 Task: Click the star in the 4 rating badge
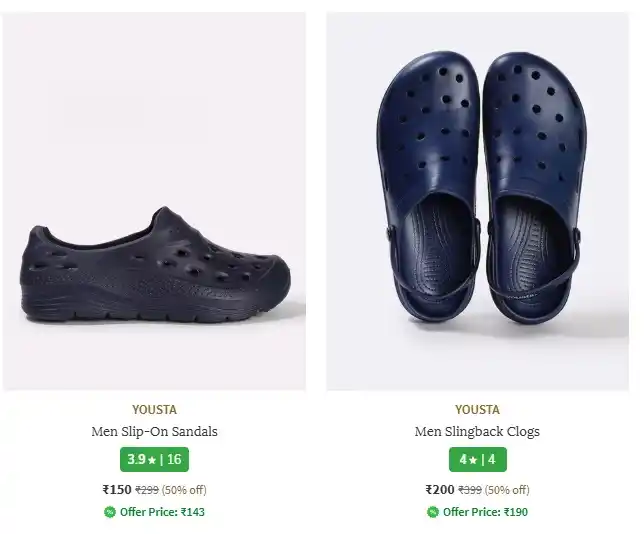tap(473, 461)
